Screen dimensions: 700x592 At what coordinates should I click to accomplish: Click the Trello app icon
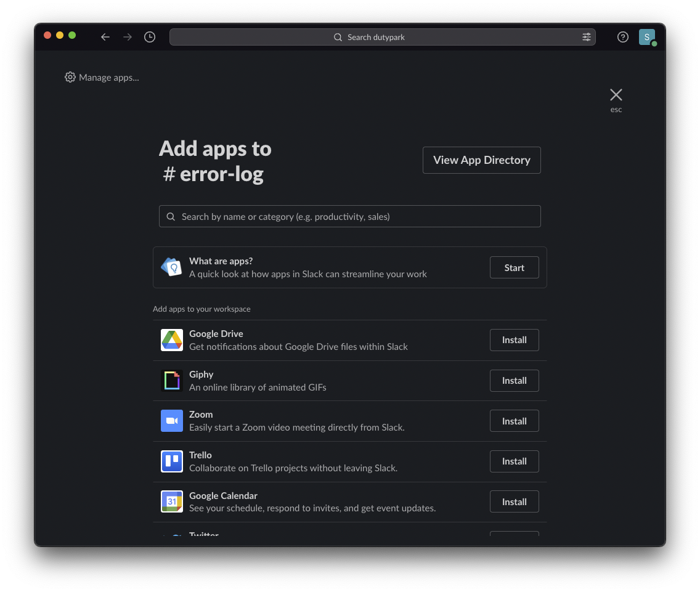click(172, 461)
